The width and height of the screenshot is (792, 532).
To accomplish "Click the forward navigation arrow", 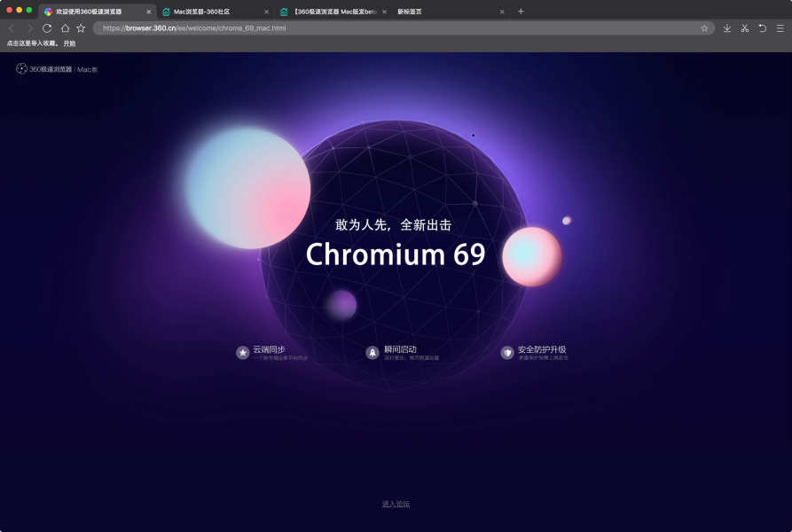I will [x=30, y=28].
